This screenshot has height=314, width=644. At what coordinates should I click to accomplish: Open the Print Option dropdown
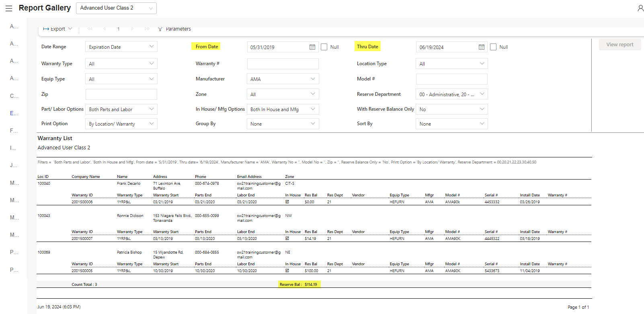tap(121, 124)
